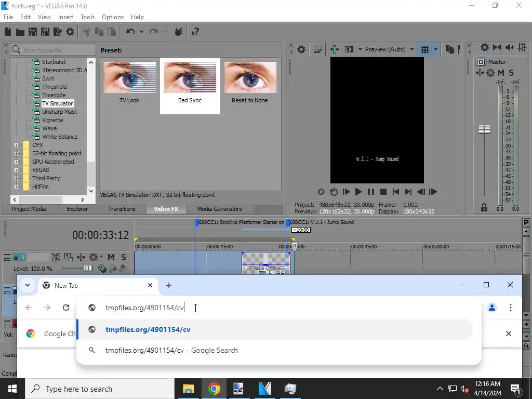532x399 pixels.
Task: Click the Undo arrow icon
Action: click(x=130, y=32)
